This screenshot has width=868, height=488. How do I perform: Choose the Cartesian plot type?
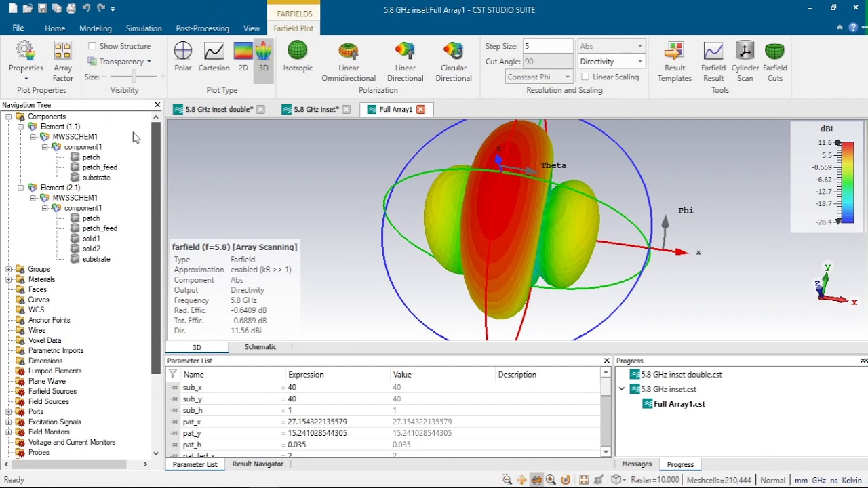[x=214, y=57]
